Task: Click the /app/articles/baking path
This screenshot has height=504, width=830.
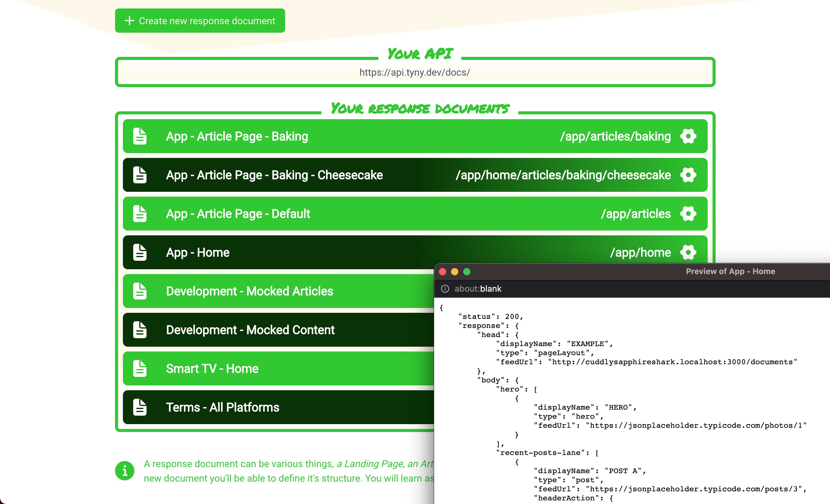Action: [x=615, y=136]
